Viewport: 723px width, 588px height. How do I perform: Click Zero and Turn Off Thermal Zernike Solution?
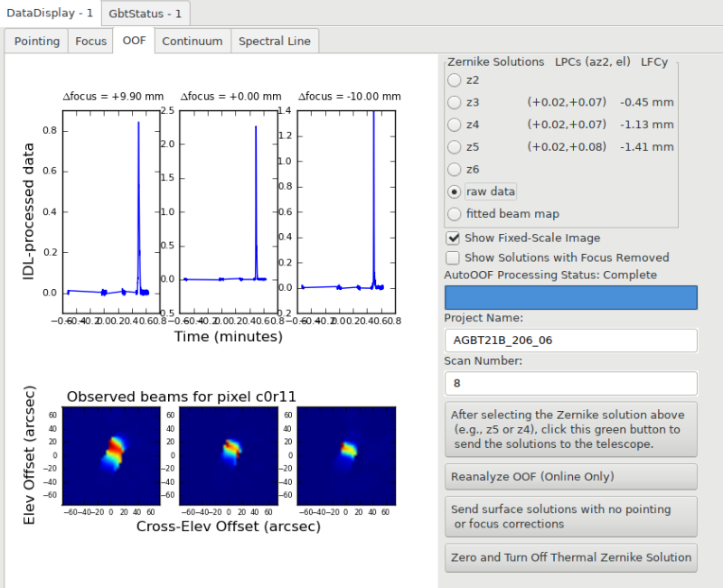pyautogui.click(x=571, y=557)
